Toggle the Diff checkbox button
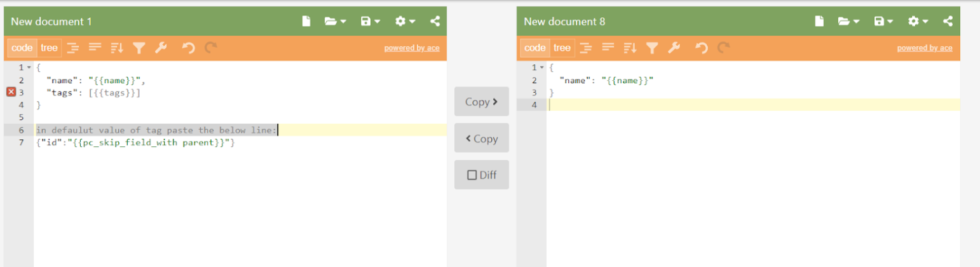Viewport: 980px width, 267px height. [x=482, y=175]
